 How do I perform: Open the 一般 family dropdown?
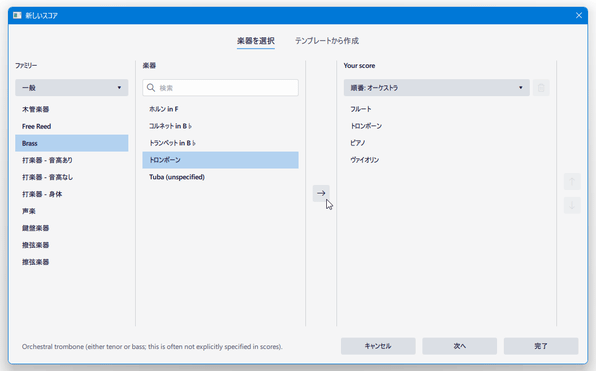click(72, 88)
